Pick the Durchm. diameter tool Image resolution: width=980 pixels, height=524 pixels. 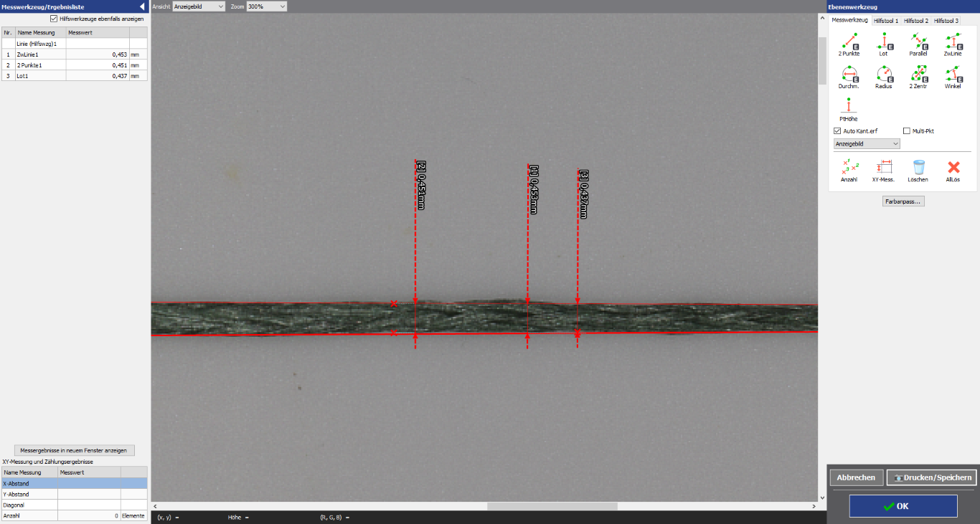pyautogui.click(x=849, y=75)
